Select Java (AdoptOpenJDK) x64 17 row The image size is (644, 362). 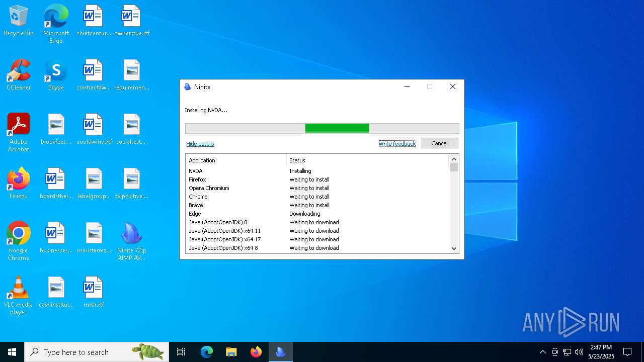point(317,239)
